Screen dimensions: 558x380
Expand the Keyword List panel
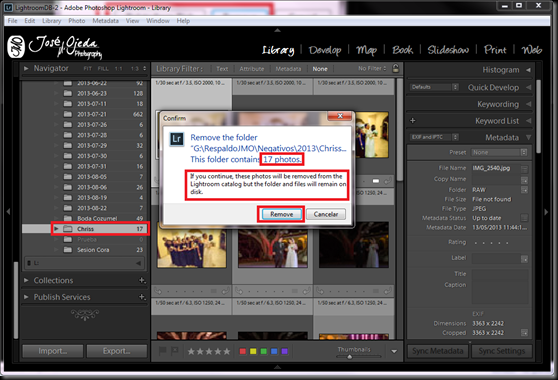pos(528,121)
